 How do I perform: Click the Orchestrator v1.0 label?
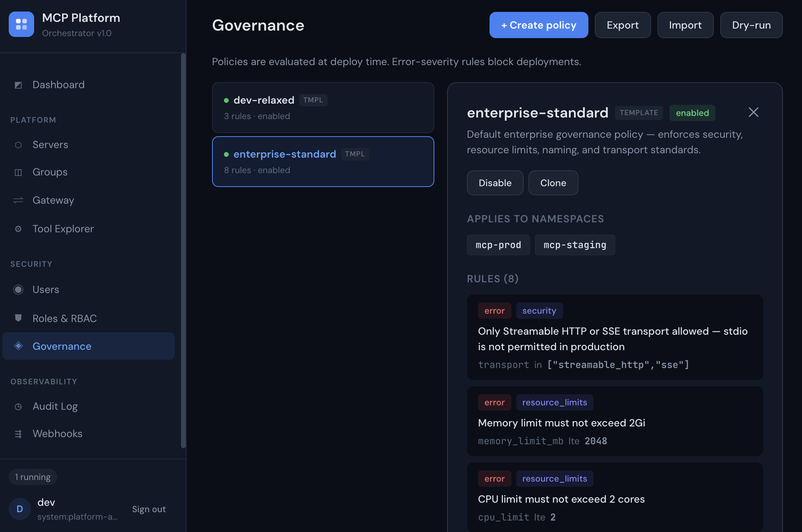click(x=77, y=33)
